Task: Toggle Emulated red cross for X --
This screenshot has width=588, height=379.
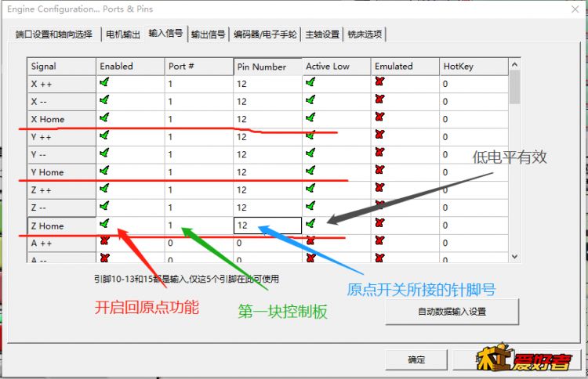Action: coord(379,99)
